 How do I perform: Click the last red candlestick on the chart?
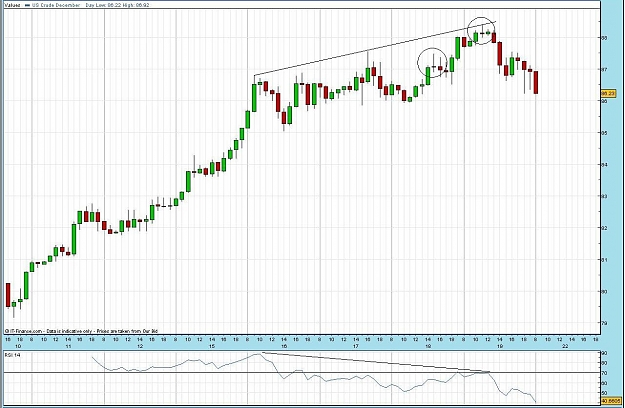[536, 82]
